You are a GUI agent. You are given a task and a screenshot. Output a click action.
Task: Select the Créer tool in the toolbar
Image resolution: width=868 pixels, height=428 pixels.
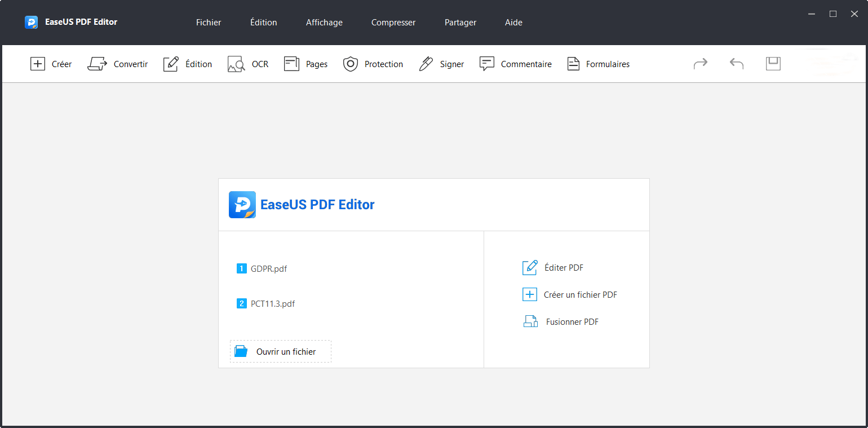coord(51,64)
